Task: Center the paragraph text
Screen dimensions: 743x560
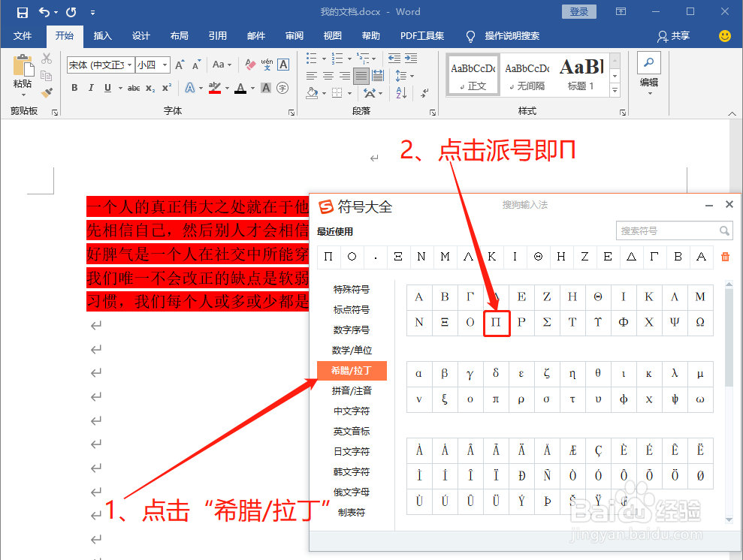Action: pyautogui.click(x=328, y=76)
